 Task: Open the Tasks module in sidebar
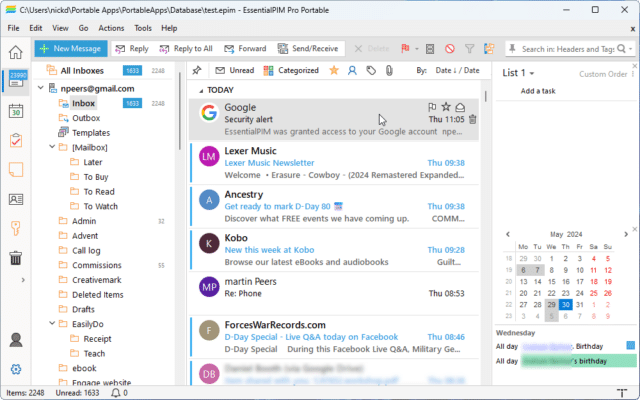click(16, 140)
